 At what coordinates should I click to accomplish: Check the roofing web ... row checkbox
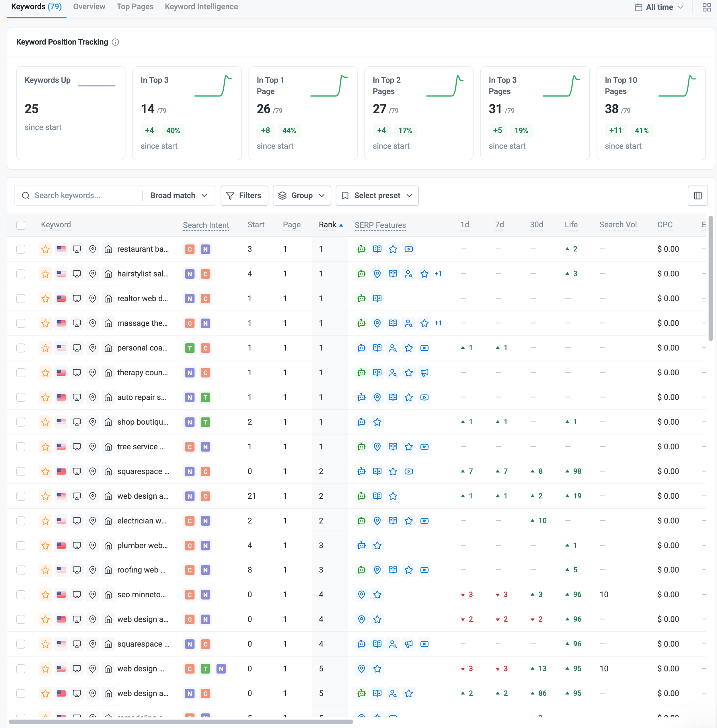(21, 570)
